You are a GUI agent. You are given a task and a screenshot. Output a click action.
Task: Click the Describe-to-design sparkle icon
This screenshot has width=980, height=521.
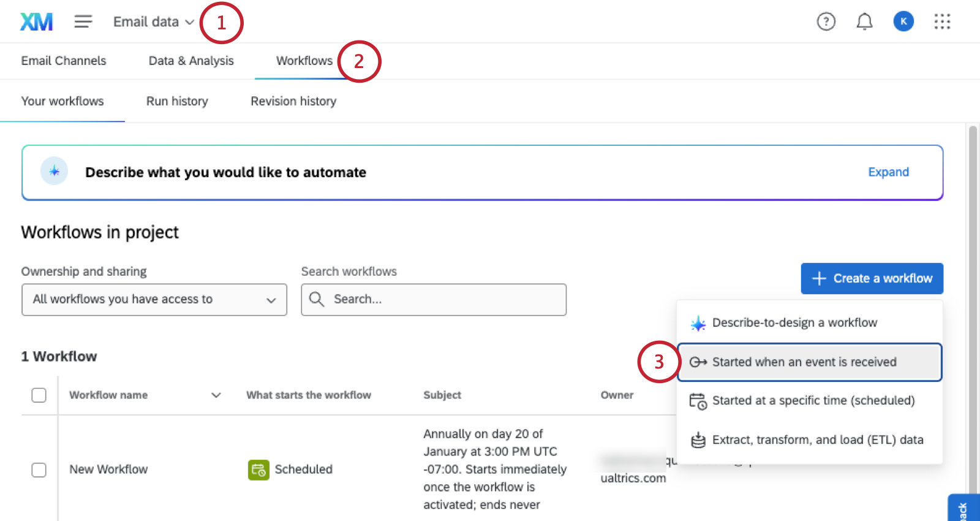point(698,323)
